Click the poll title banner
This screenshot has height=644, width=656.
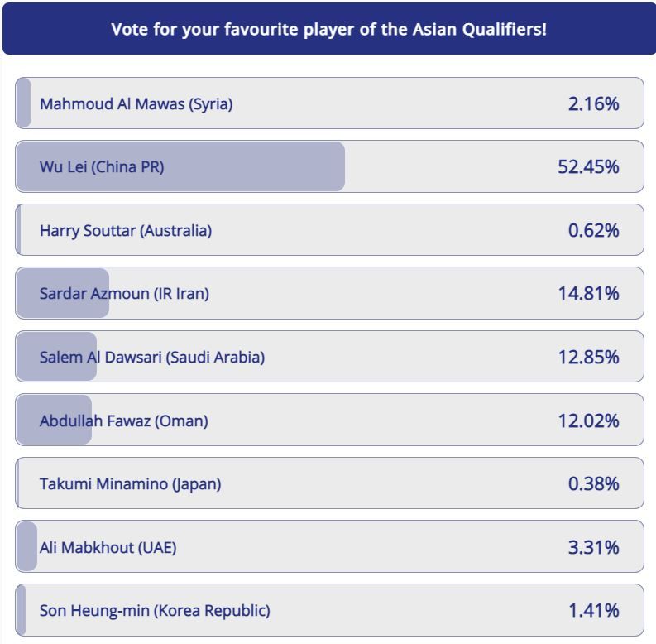(x=328, y=30)
